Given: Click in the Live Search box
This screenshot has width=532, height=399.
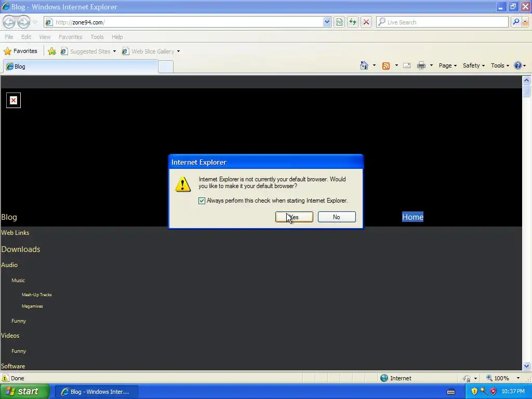Looking at the screenshot, I should point(442,22).
